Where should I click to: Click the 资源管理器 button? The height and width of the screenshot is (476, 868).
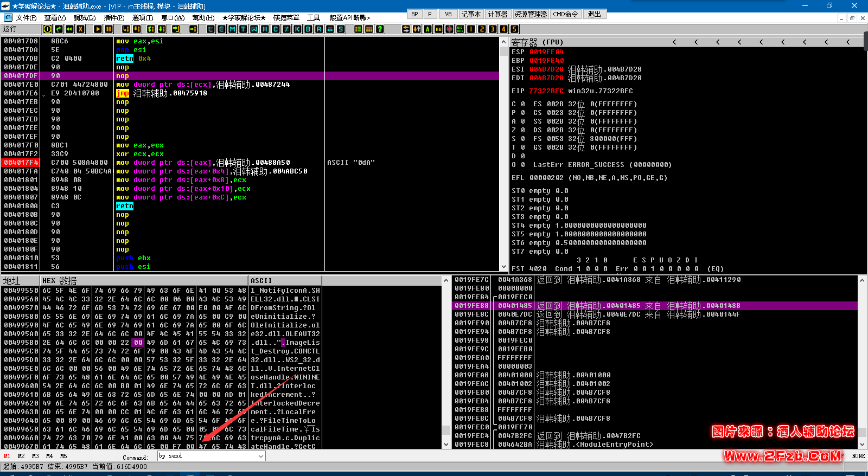531,14
